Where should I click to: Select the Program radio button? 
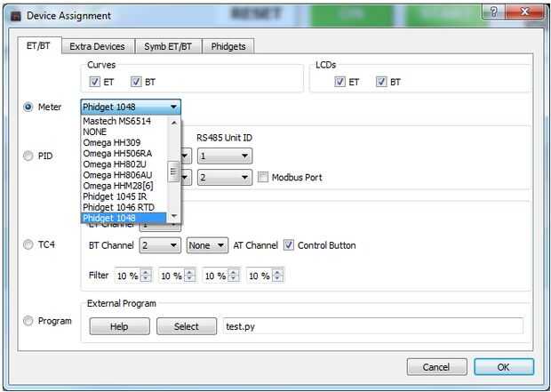pos(28,321)
